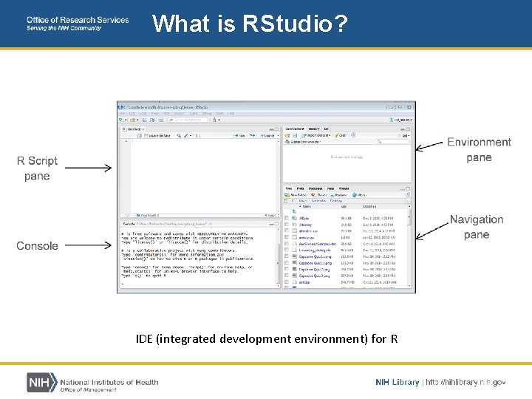
Task: Check the box beside the third Capstone Quiz png
Action: point(287,270)
